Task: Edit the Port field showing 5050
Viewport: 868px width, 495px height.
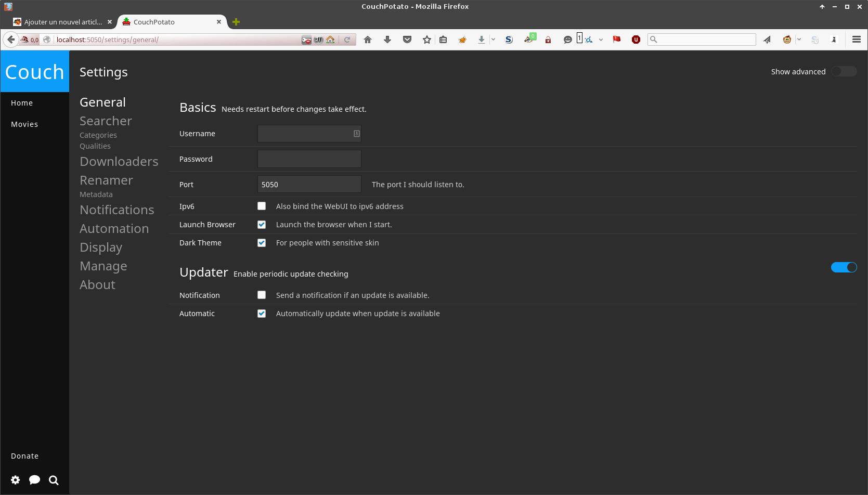Action: pyautogui.click(x=309, y=185)
